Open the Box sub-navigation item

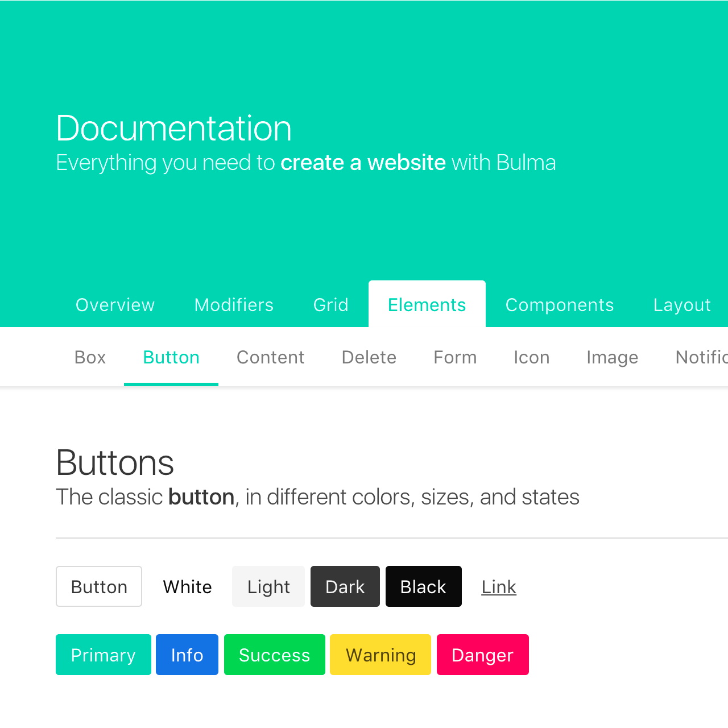(90, 357)
